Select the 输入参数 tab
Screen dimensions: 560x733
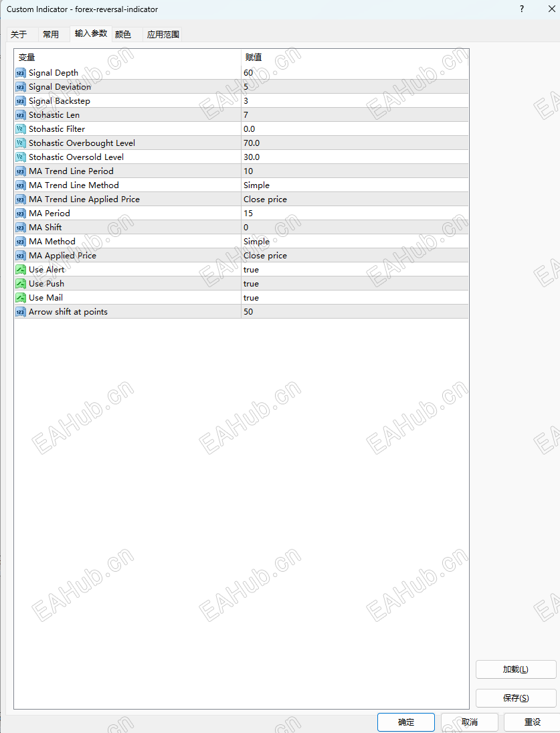[91, 33]
